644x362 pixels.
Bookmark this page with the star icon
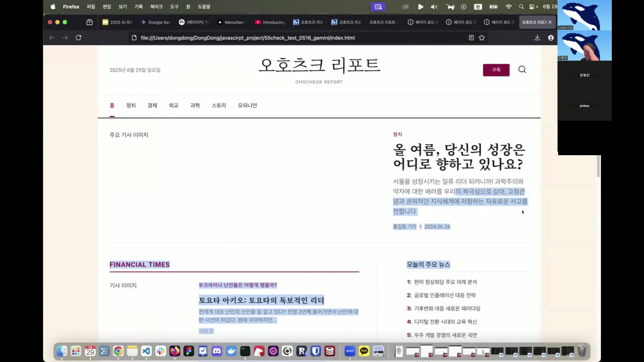pyautogui.click(x=482, y=38)
